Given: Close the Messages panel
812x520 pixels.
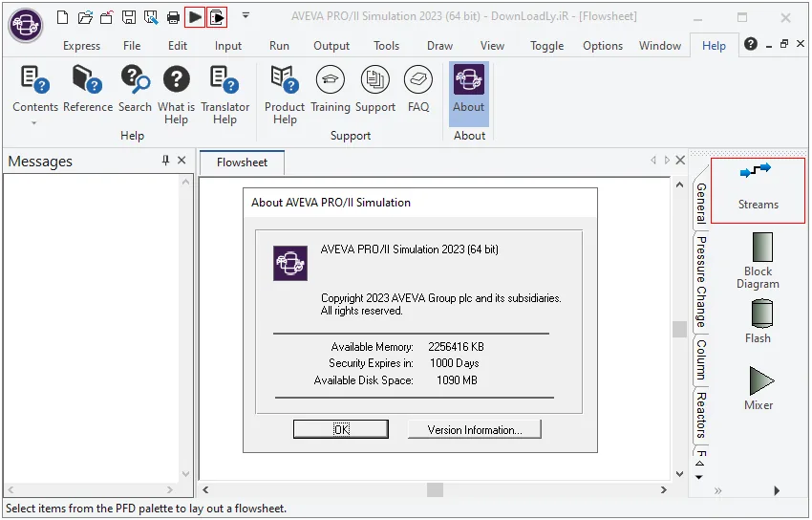Looking at the screenshot, I should (x=182, y=160).
